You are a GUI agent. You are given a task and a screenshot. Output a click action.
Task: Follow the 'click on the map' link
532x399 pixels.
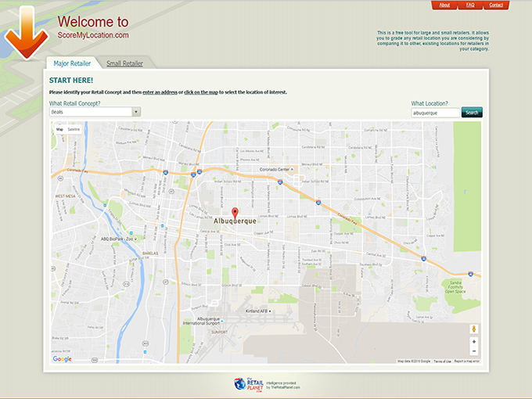click(x=201, y=92)
